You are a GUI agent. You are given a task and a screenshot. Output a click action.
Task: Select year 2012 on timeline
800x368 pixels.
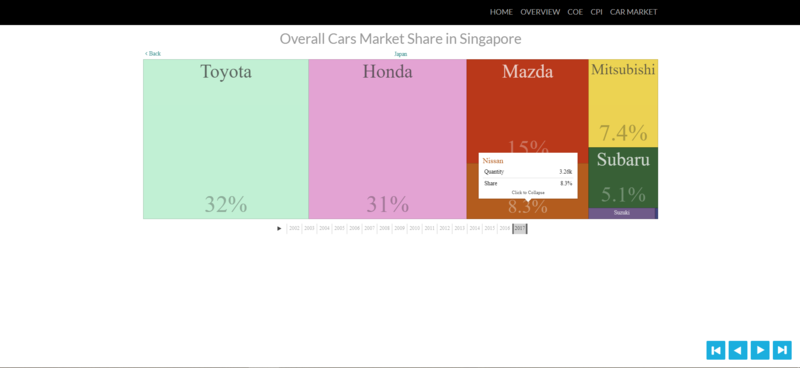pyautogui.click(x=445, y=228)
